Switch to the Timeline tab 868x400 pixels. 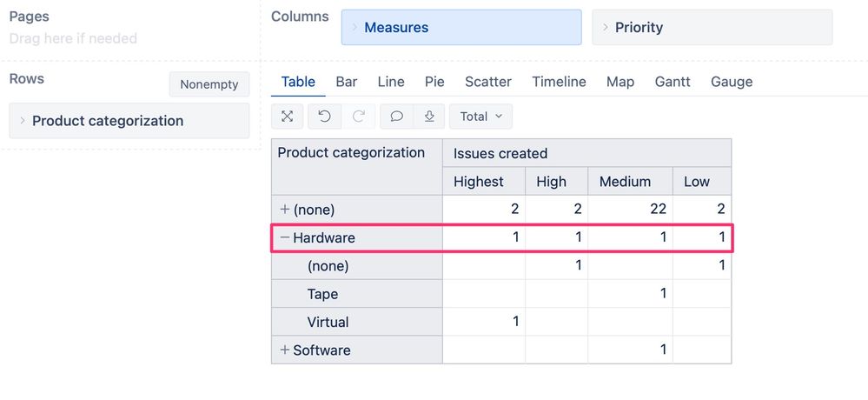pyautogui.click(x=559, y=82)
